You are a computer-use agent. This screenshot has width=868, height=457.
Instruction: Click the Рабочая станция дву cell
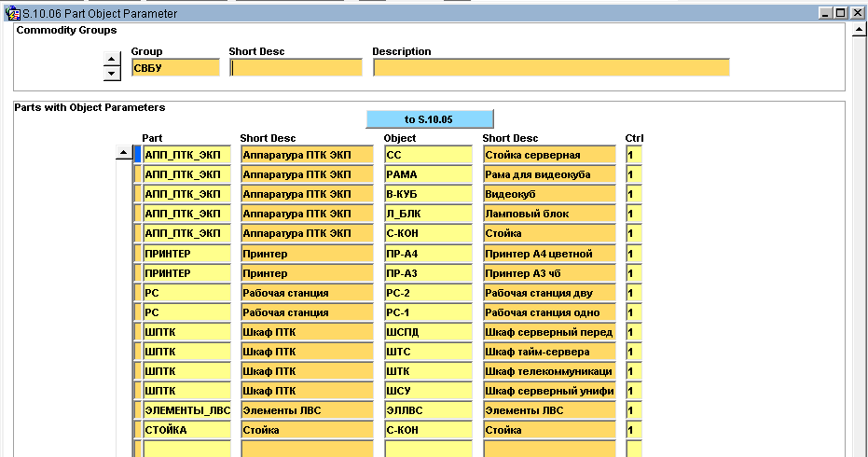point(550,293)
